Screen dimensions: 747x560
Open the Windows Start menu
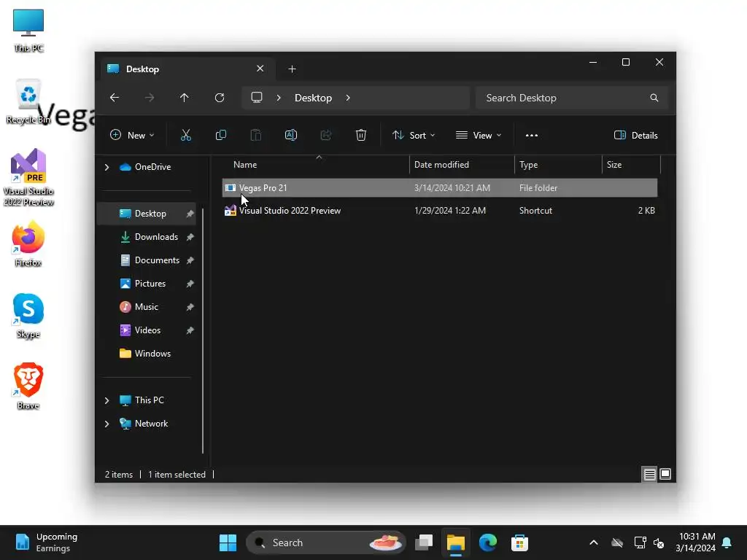click(x=228, y=542)
